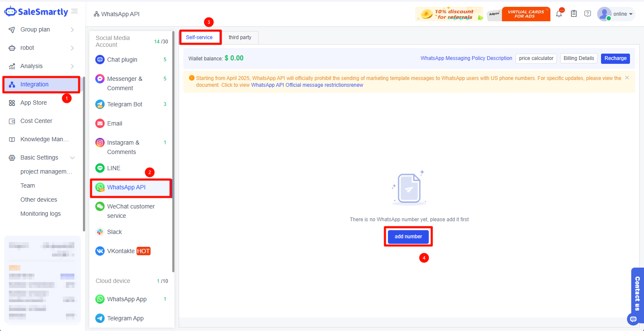Click the WeChat customer service icon
644x331 pixels.
(x=100, y=206)
